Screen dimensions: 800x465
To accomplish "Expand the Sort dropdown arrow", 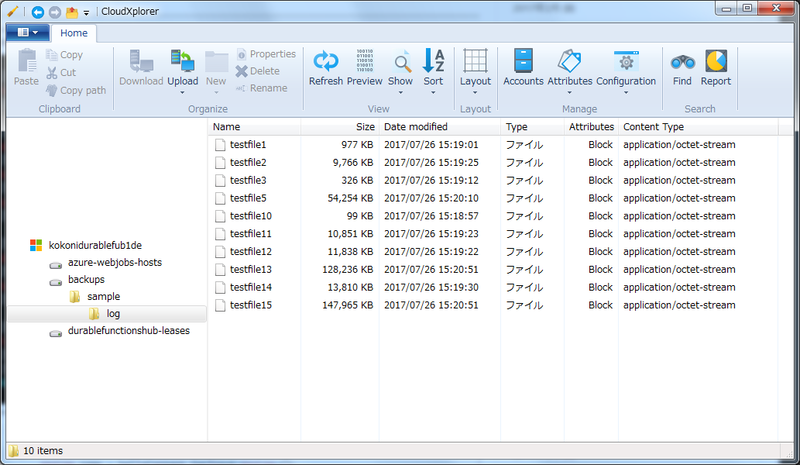I will pyautogui.click(x=433, y=93).
